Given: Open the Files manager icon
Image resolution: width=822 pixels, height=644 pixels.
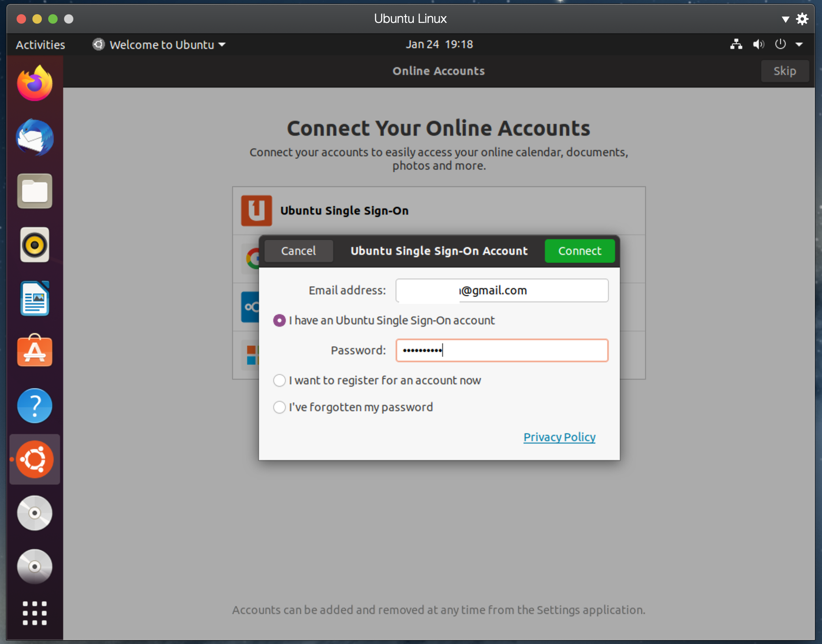Looking at the screenshot, I should point(35,191).
